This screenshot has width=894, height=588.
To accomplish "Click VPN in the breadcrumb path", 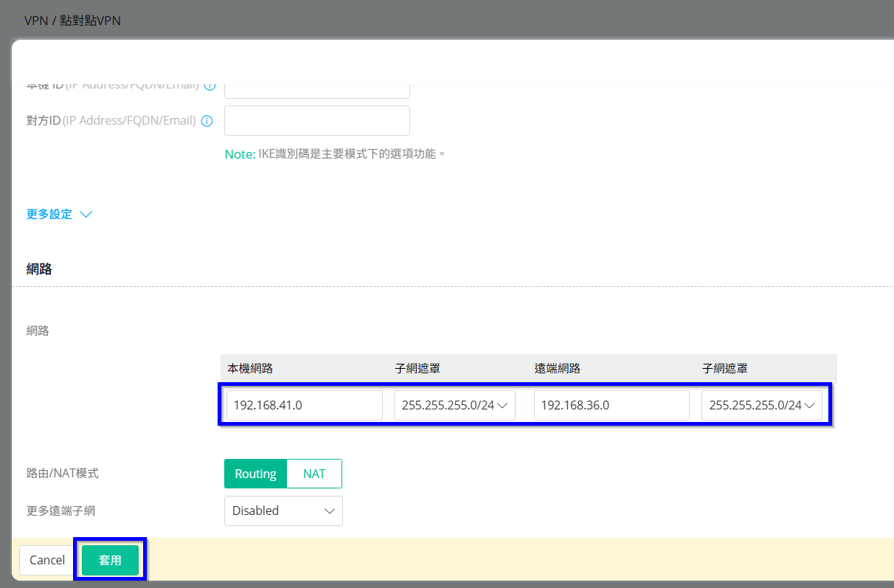I will pyautogui.click(x=36, y=21).
